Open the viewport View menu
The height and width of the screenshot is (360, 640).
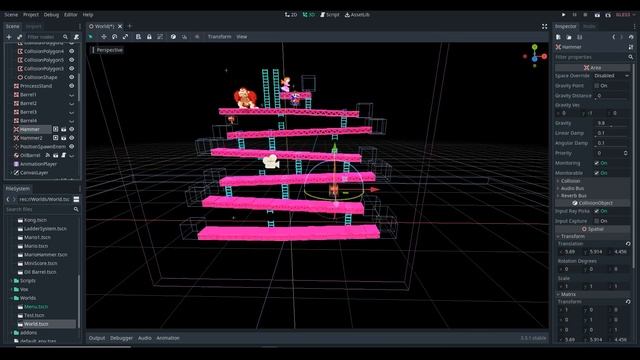242,37
